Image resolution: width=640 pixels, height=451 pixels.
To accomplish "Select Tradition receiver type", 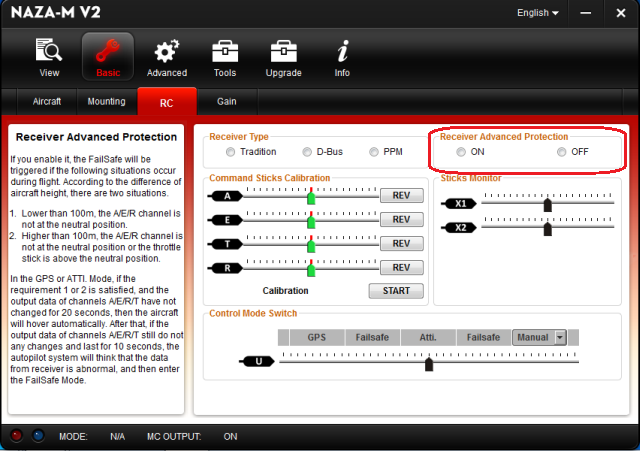I will [x=231, y=152].
